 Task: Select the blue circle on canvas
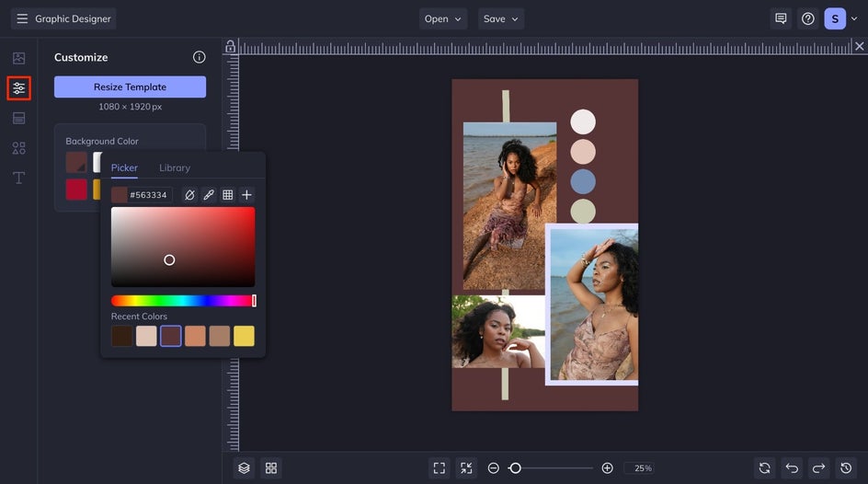[583, 181]
